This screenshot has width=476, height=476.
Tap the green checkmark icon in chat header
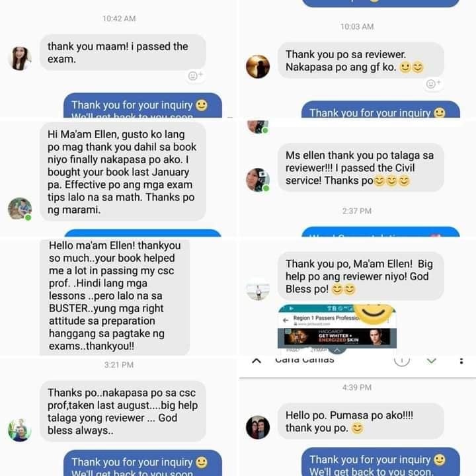431,361
